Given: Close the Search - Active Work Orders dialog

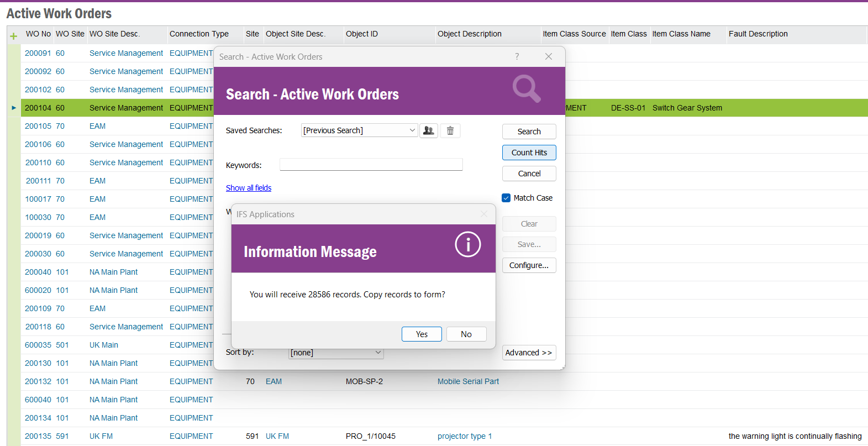Looking at the screenshot, I should 549,56.
